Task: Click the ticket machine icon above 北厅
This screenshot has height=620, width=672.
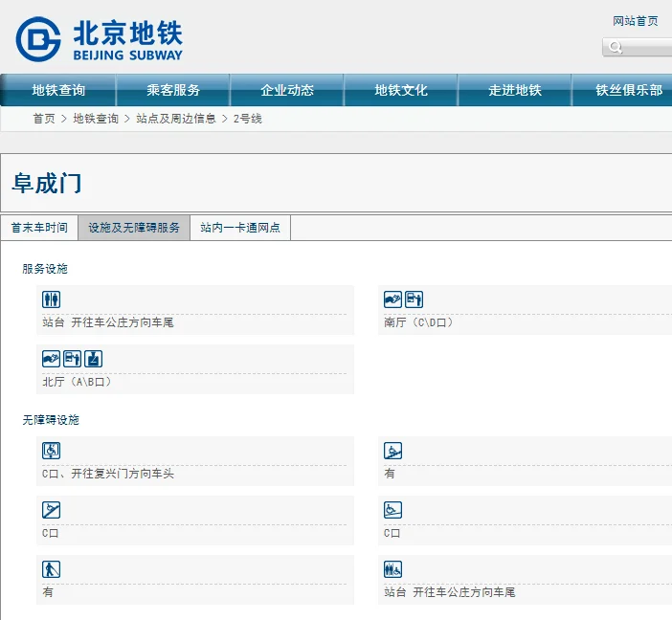Action: 72,359
